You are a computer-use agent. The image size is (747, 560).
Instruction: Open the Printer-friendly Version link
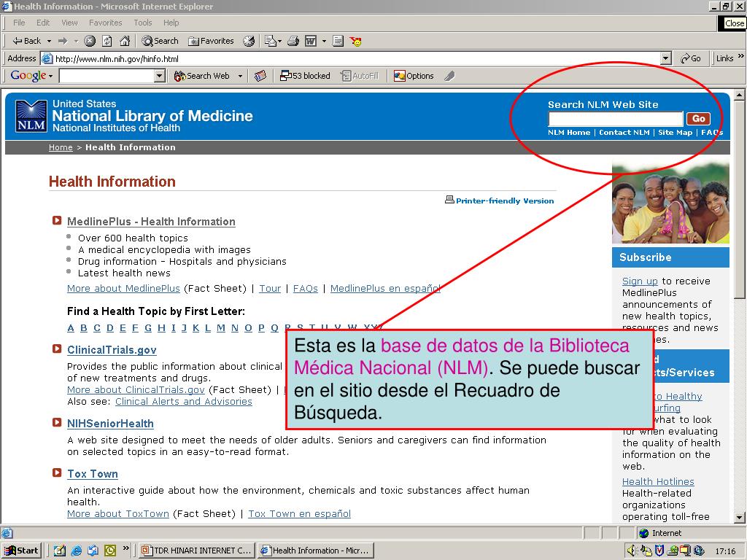point(505,201)
